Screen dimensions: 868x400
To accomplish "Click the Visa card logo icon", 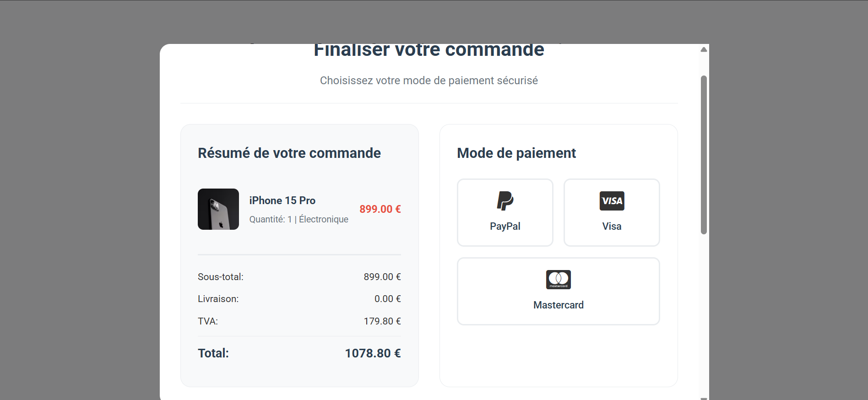I will click(612, 201).
